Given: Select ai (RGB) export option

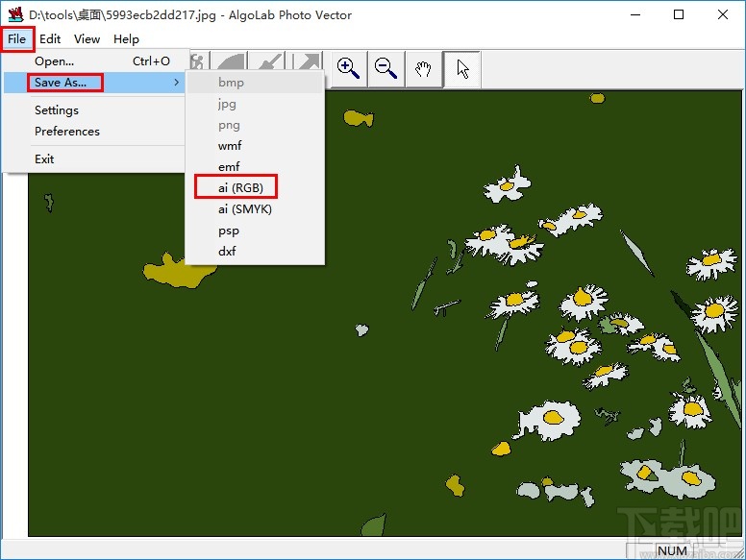Looking at the screenshot, I should 240,188.
